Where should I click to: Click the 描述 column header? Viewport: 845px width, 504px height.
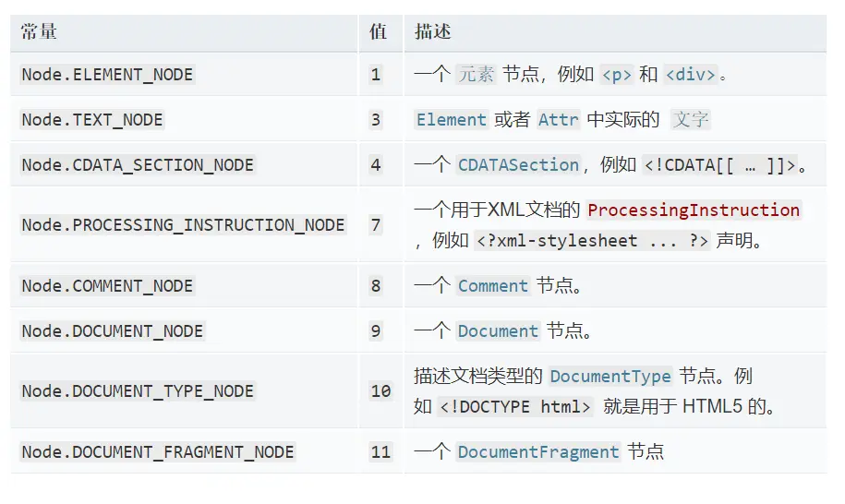pos(433,31)
